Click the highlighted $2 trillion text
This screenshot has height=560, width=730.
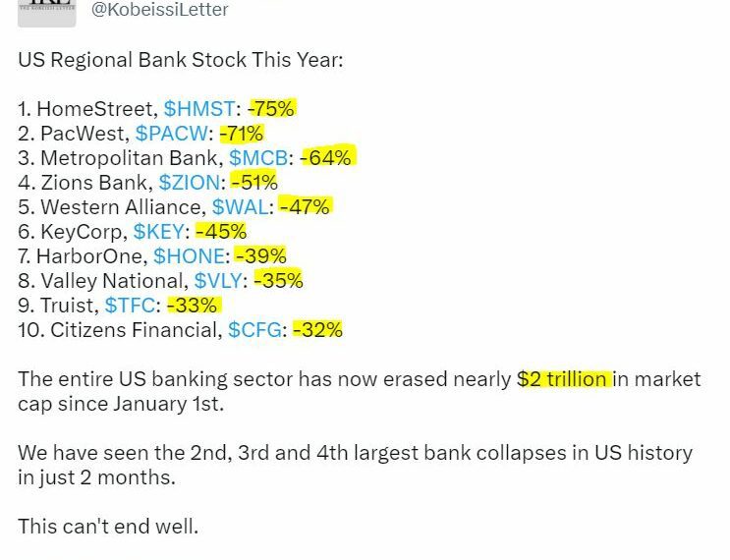point(564,379)
